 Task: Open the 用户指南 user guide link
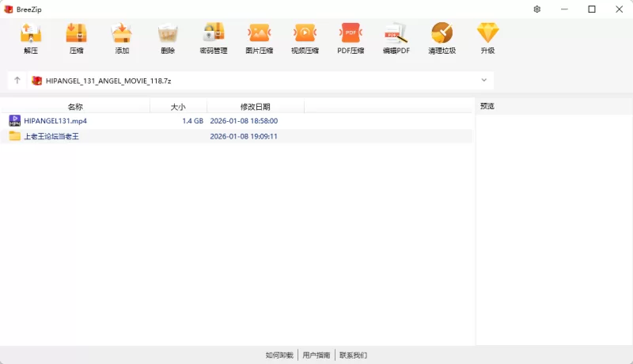point(316,355)
